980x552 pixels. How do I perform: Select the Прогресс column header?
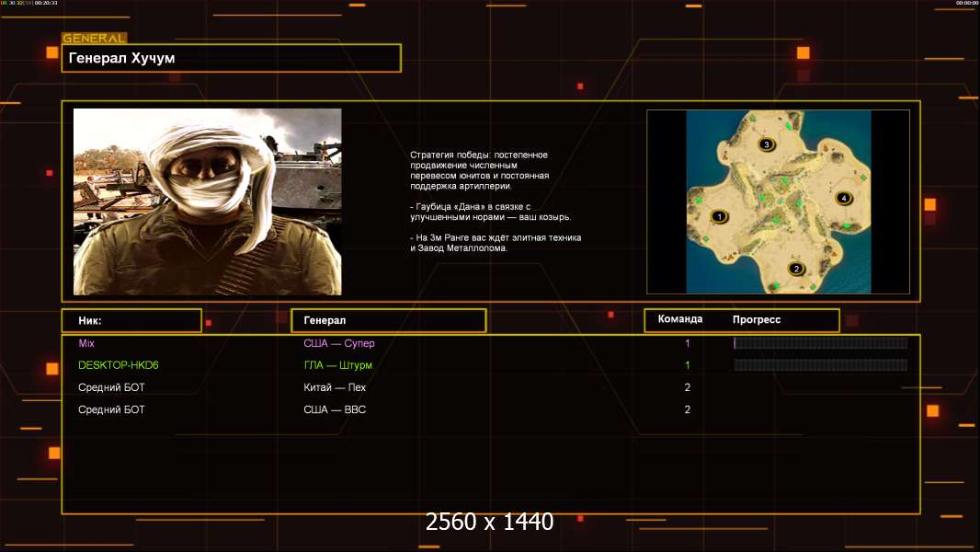757,320
